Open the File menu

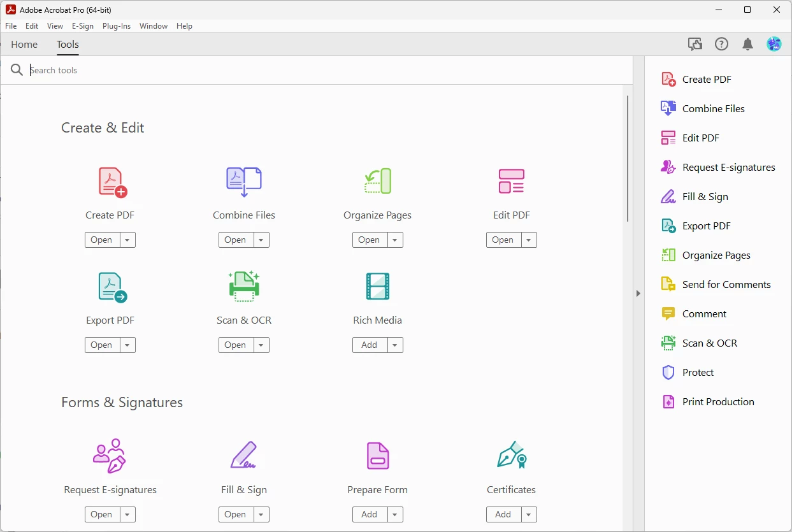11,26
